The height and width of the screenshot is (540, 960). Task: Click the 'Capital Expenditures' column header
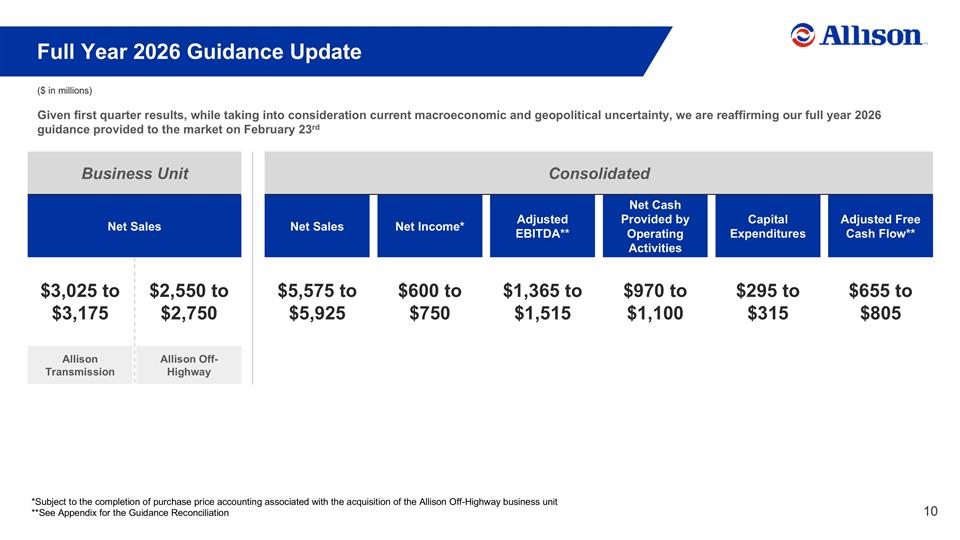click(768, 226)
